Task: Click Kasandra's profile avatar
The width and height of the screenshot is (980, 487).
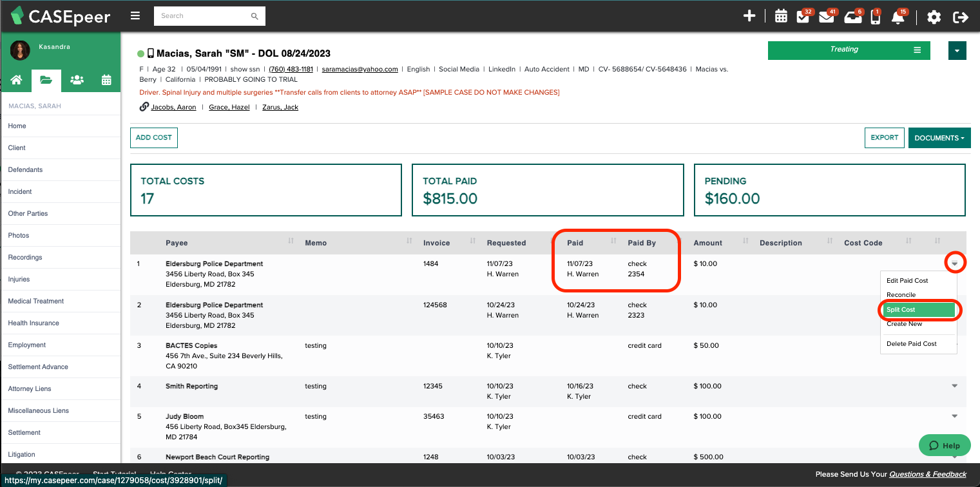Action: coord(20,50)
